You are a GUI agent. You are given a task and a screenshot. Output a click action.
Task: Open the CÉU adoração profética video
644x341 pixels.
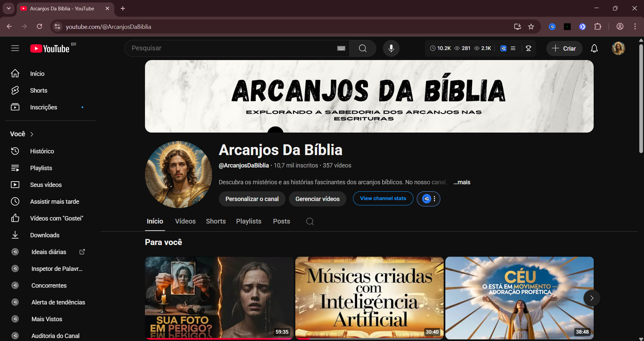coord(520,298)
